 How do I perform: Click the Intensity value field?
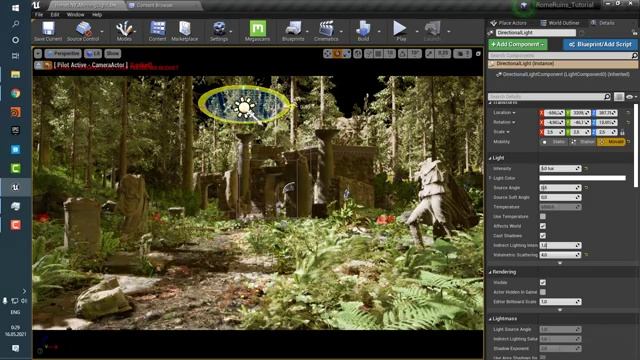(x=560, y=168)
